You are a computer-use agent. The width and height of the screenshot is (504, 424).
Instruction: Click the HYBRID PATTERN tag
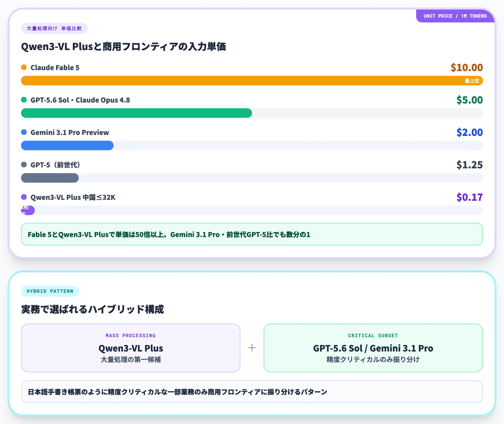[50, 291]
